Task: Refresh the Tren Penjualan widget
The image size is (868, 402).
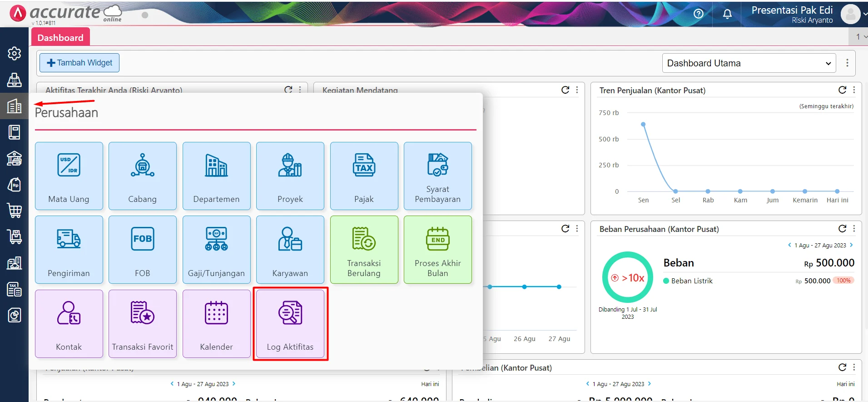Action: 842,90
